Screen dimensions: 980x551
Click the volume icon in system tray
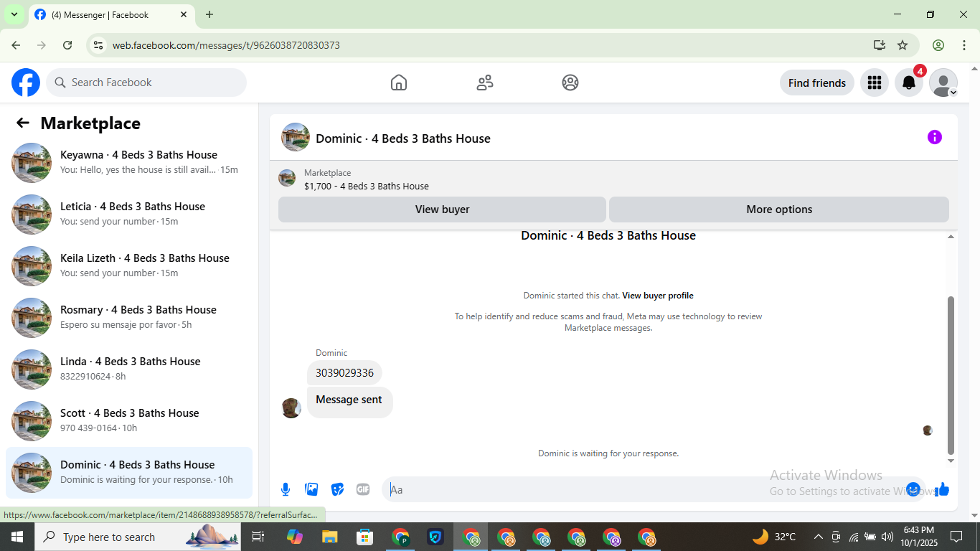(887, 537)
